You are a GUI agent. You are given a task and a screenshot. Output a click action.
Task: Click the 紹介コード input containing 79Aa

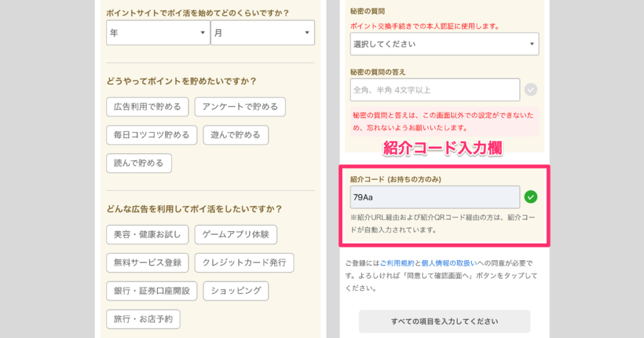tap(435, 197)
